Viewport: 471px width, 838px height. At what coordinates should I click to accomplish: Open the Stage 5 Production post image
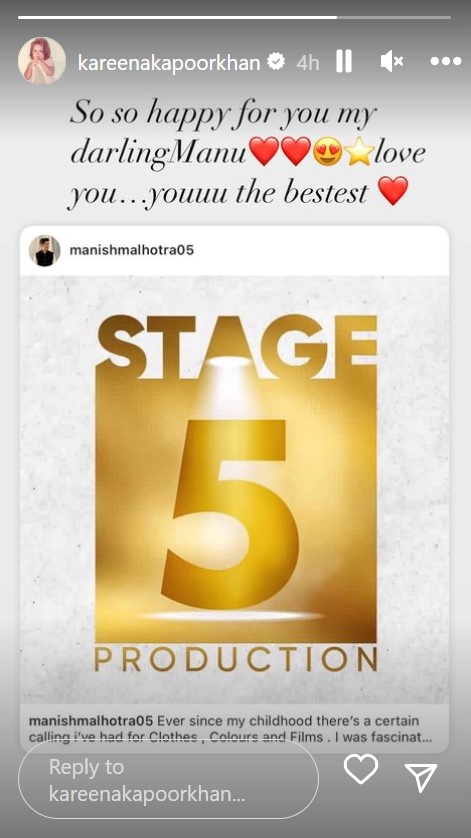pyautogui.click(x=234, y=490)
